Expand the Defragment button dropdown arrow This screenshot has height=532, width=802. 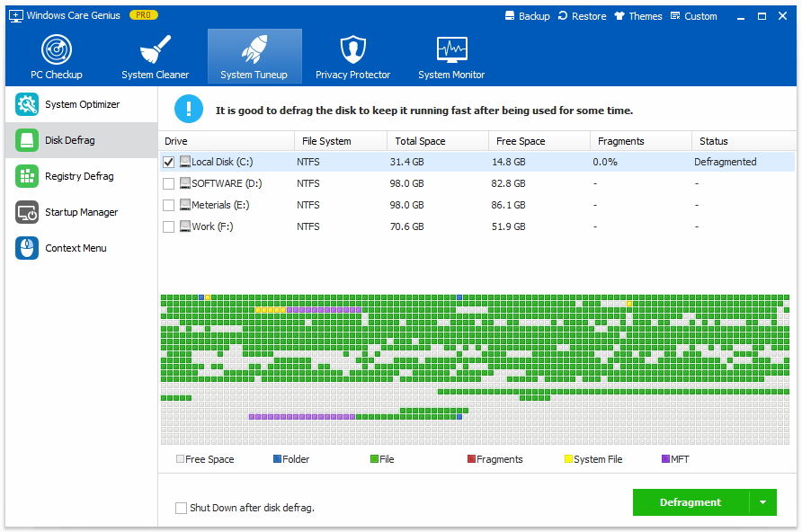pos(763,502)
